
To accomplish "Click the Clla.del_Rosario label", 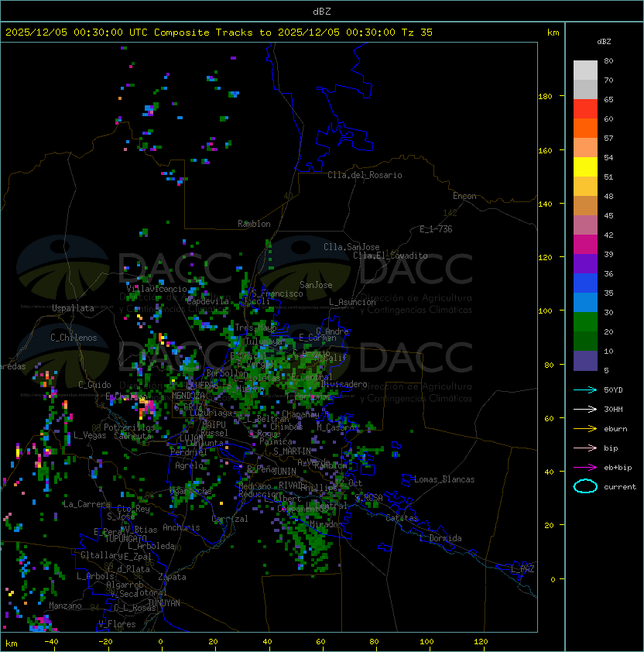I will coord(365,175).
